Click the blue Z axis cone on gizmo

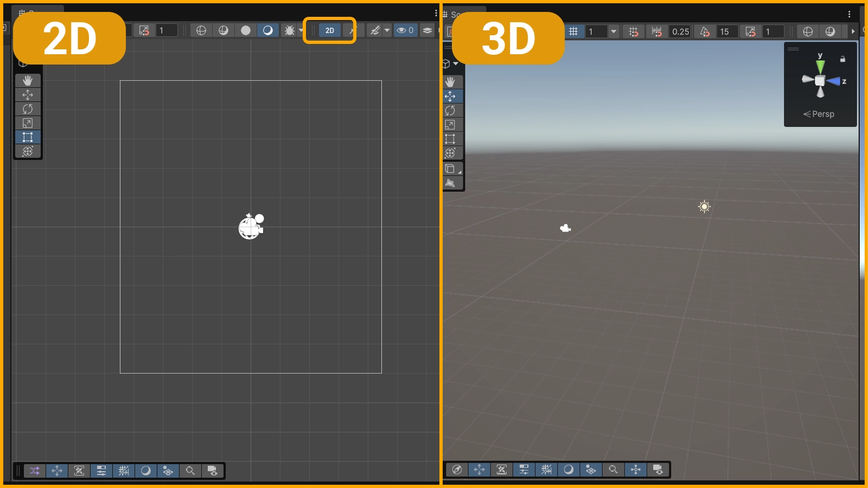(833, 81)
